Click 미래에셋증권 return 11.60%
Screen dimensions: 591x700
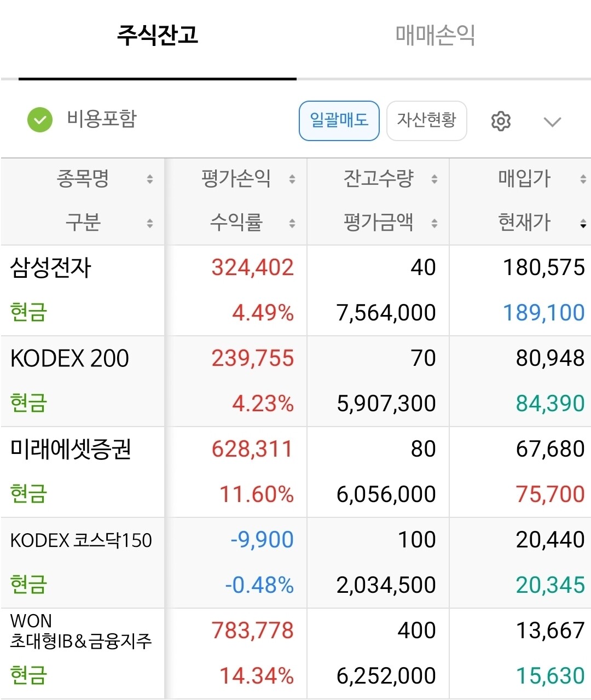(257, 494)
